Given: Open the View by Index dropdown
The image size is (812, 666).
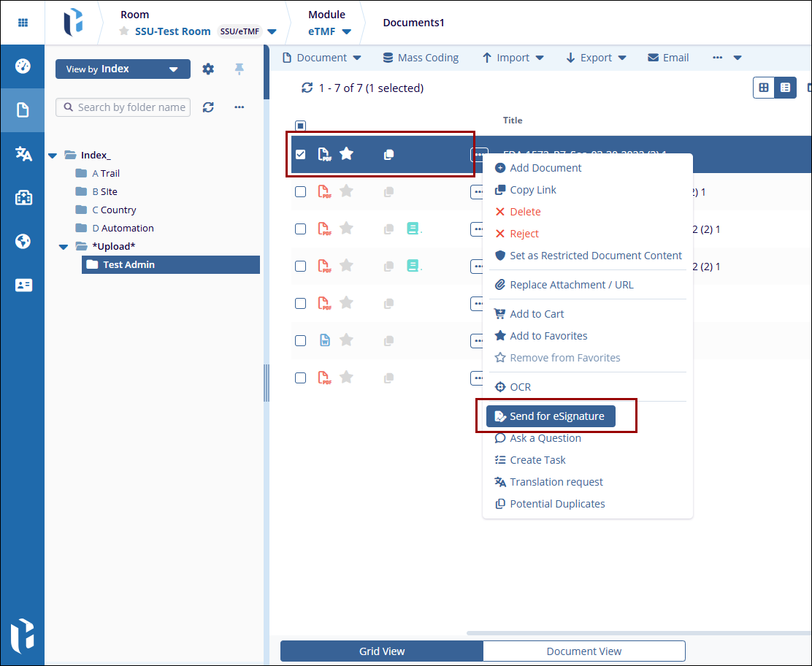Looking at the screenshot, I should tap(123, 69).
